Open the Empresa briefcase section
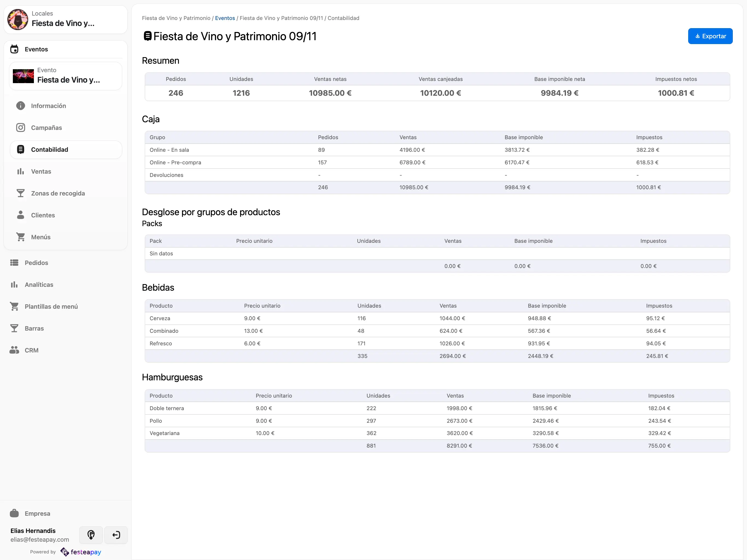The width and height of the screenshot is (747, 560). coord(14,513)
